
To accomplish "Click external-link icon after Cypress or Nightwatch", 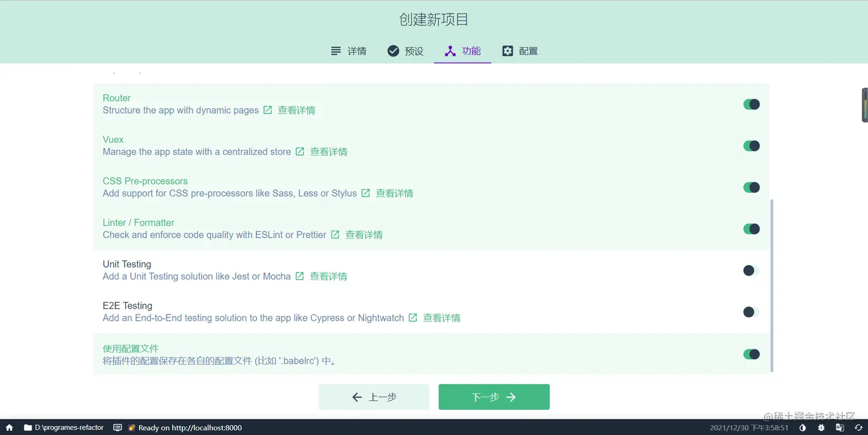I will pyautogui.click(x=413, y=318).
